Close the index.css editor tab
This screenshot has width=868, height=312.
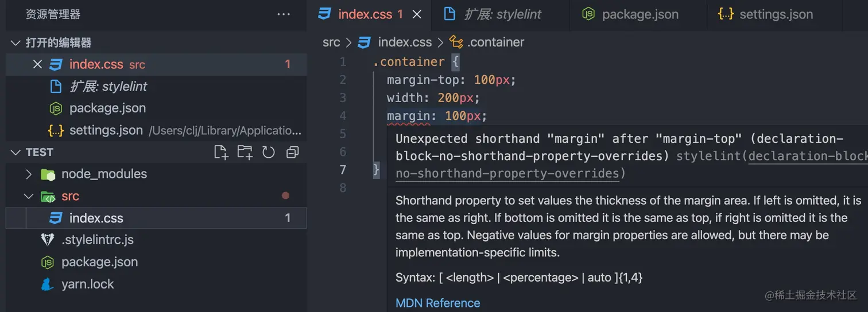coord(417,14)
